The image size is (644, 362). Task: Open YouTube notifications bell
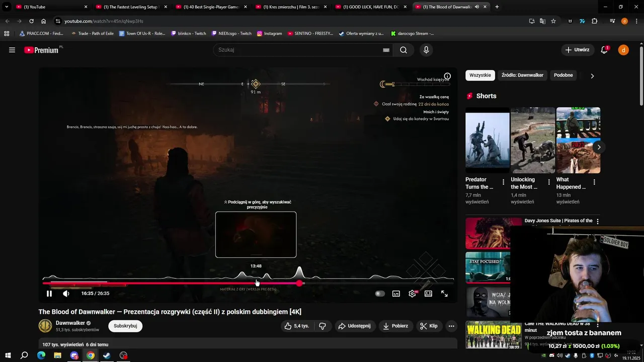tap(604, 50)
